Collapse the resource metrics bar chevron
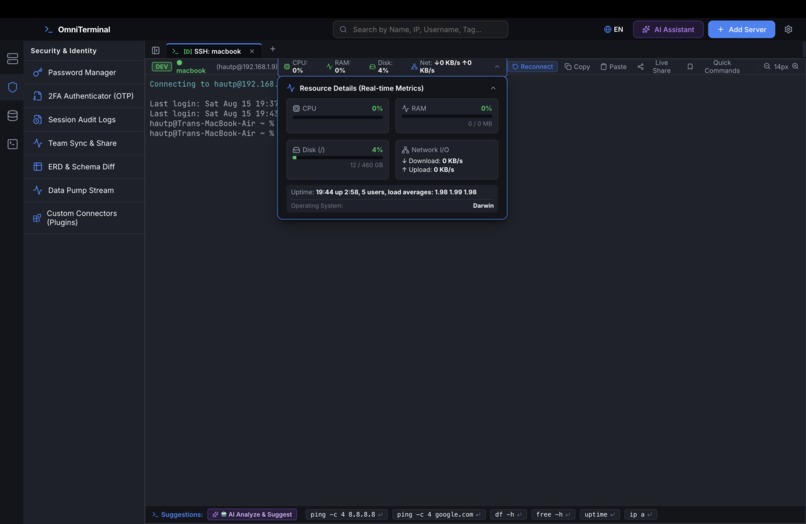Image resolution: width=806 pixels, height=524 pixels. [497, 66]
